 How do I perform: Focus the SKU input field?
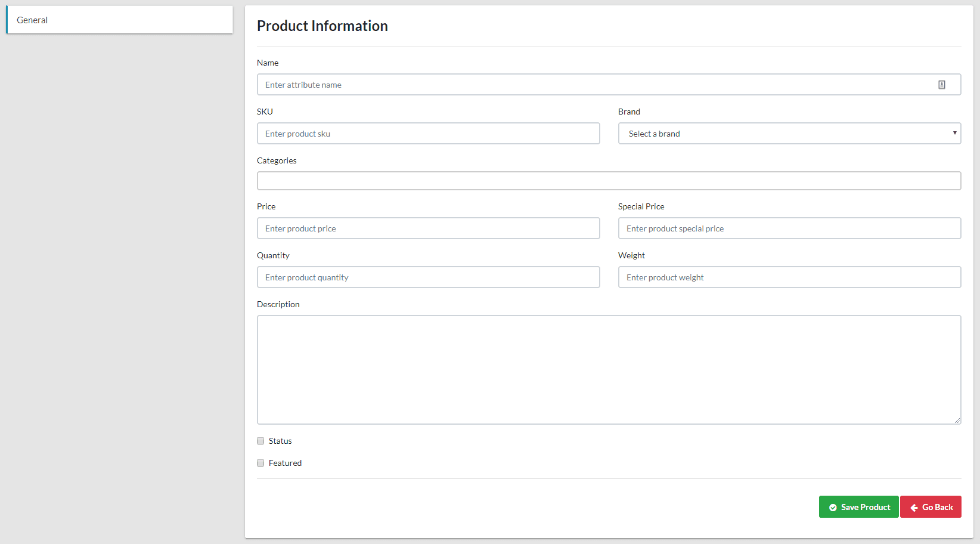point(428,134)
